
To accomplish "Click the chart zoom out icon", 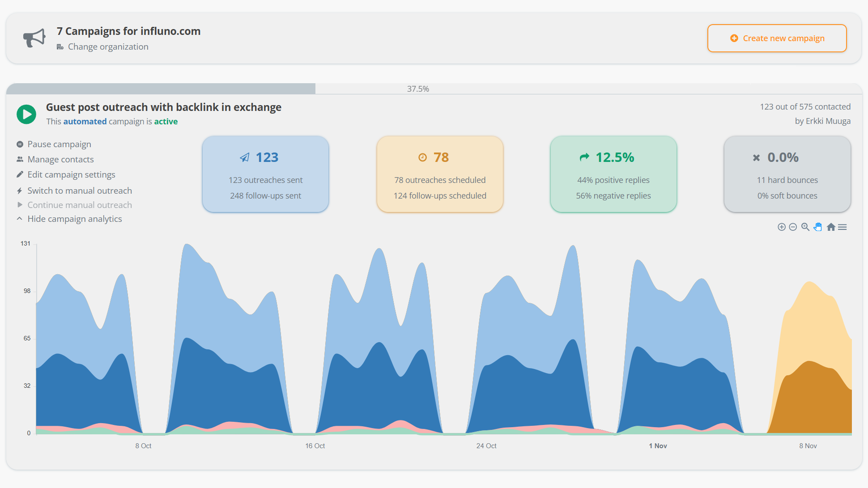I will click(x=793, y=227).
